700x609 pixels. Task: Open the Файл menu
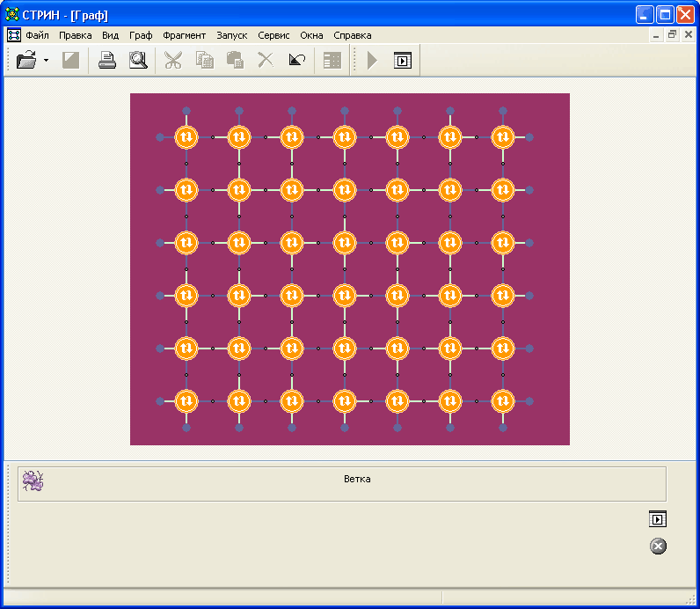(37, 35)
